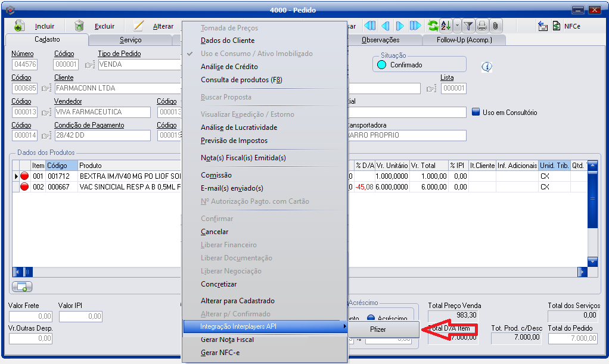
Task: Click the printer icon
Action: point(482,26)
